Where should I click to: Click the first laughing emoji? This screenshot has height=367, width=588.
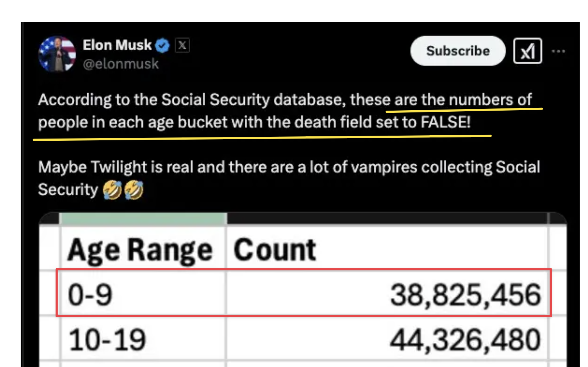click(x=112, y=190)
